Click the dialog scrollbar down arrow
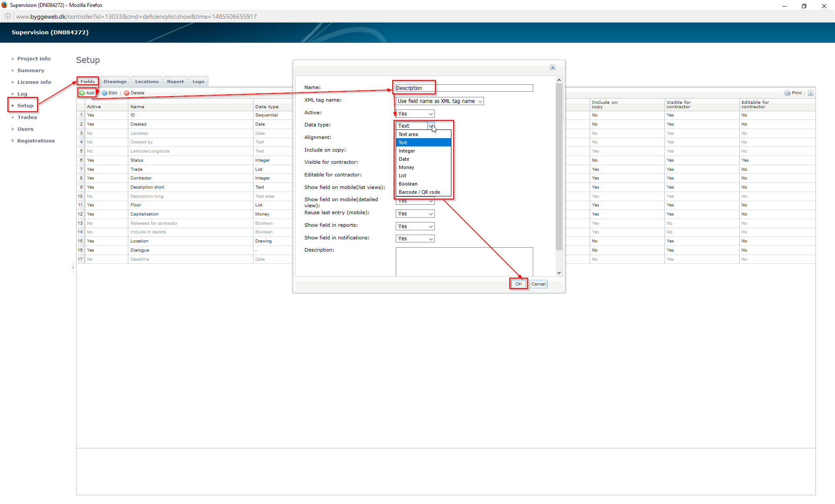 pos(559,273)
